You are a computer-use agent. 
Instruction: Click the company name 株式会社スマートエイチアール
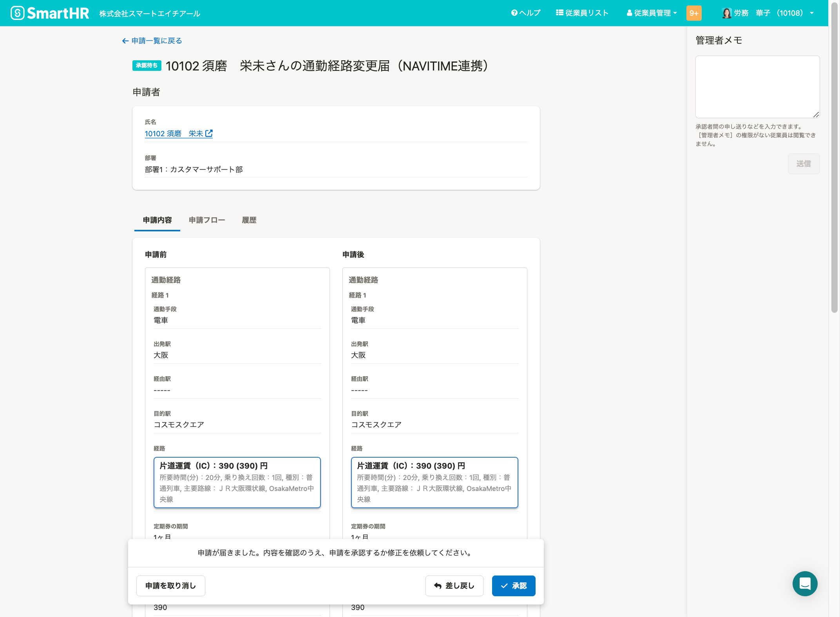point(150,13)
